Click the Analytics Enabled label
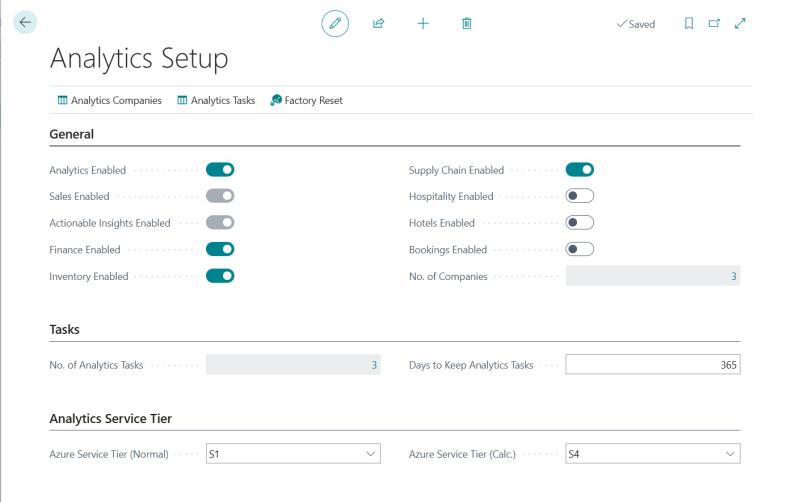Screen dimensions: 800x502 tap(87, 170)
